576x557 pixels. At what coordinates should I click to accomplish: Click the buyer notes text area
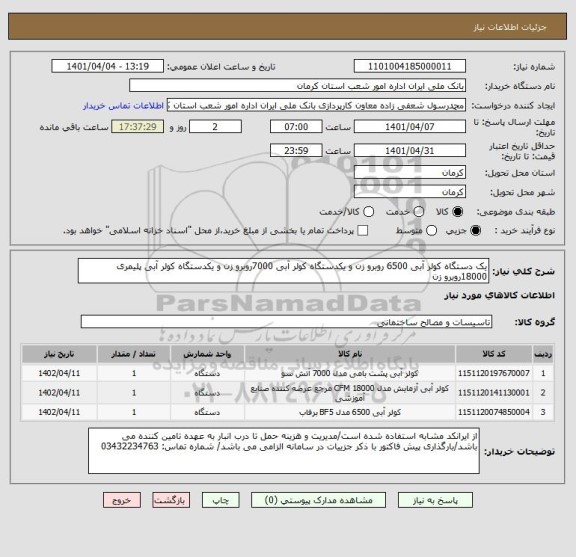(x=284, y=451)
